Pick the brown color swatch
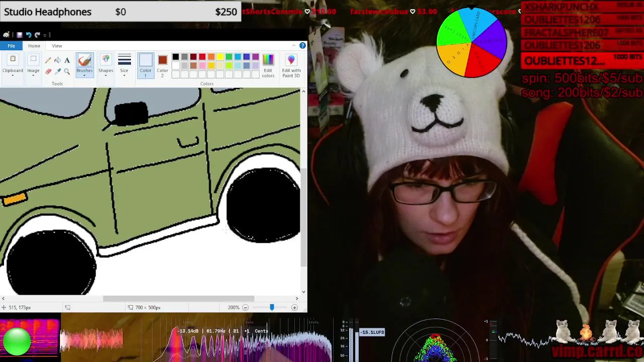The image size is (644, 362). 193,66
